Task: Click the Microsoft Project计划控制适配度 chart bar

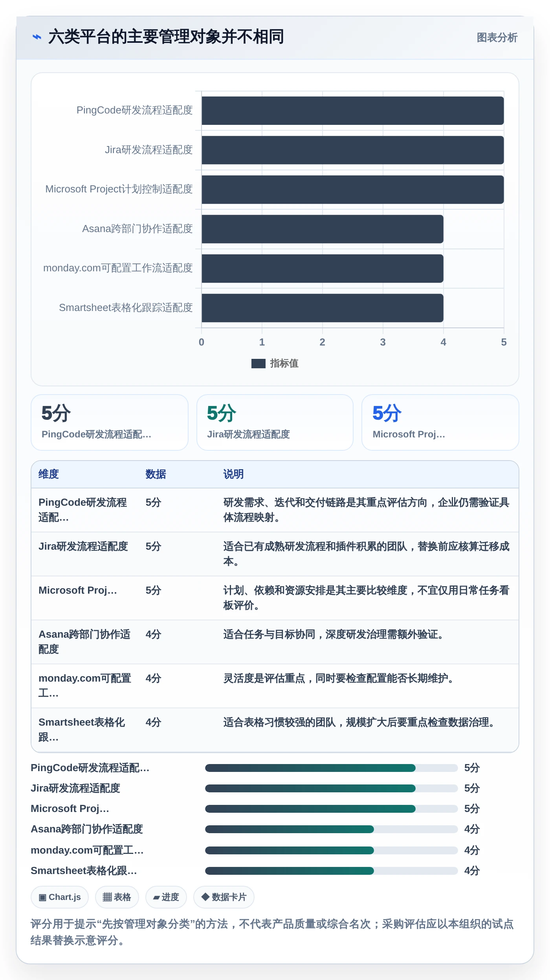Action: [352, 190]
